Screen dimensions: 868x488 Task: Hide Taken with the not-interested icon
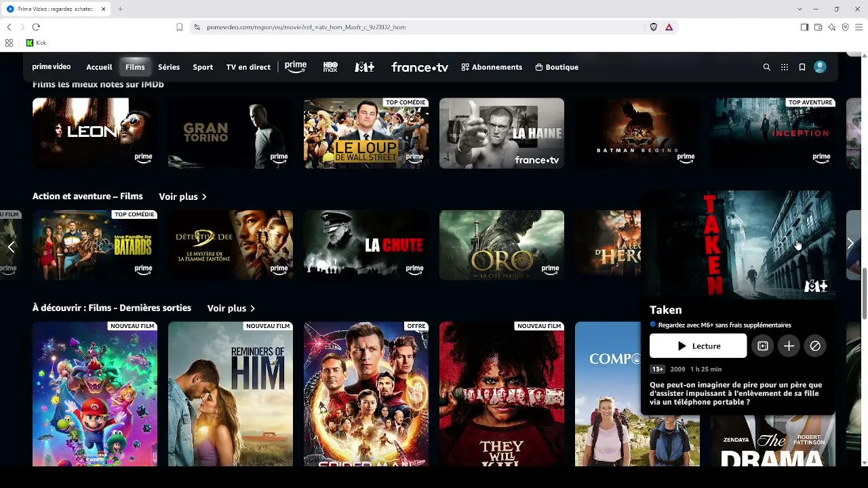[815, 346]
